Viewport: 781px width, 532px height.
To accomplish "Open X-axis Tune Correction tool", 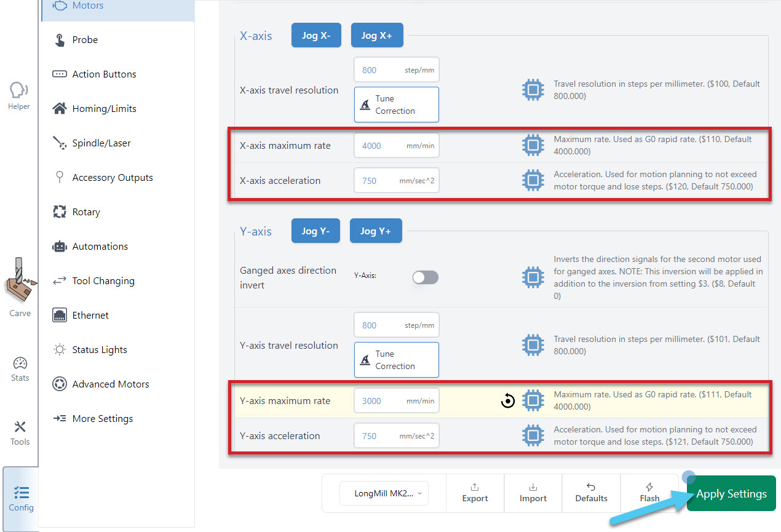I will tap(396, 105).
